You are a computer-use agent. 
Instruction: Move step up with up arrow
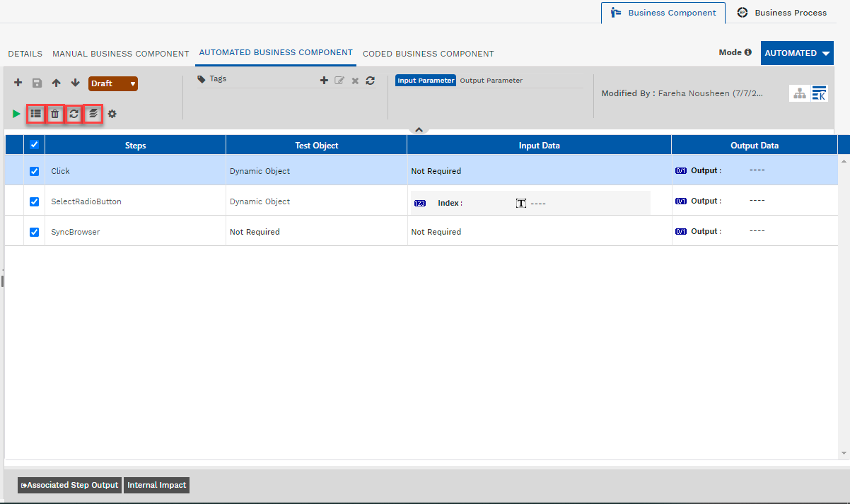coord(56,83)
